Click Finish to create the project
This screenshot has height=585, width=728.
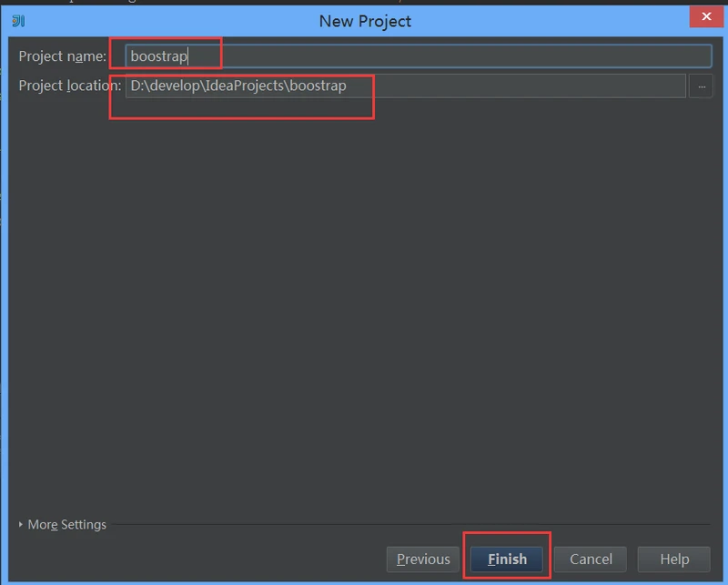click(x=507, y=559)
